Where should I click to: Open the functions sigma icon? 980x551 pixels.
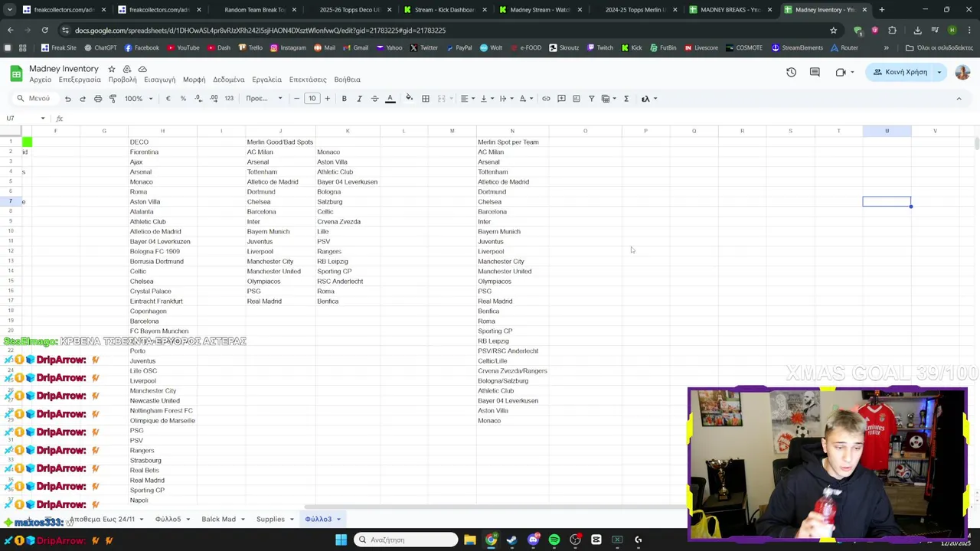tap(626, 99)
